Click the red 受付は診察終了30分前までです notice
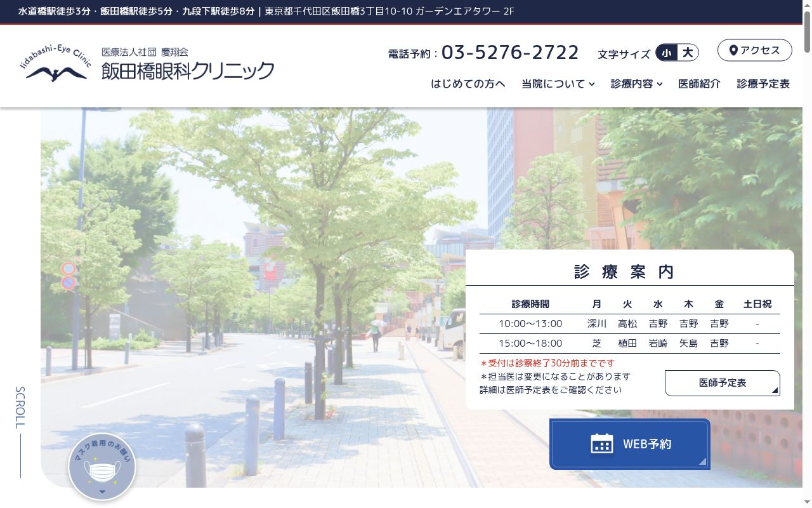The width and height of the screenshot is (812, 508). coord(547,363)
